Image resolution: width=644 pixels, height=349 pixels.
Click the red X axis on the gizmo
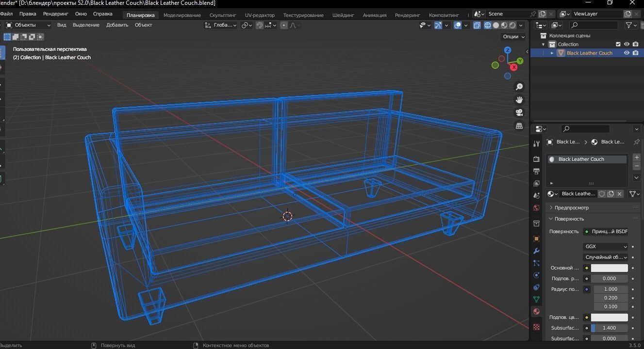pos(514,67)
